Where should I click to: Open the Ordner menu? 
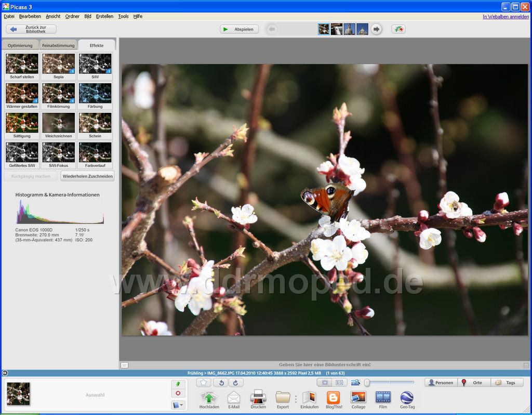tap(72, 16)
